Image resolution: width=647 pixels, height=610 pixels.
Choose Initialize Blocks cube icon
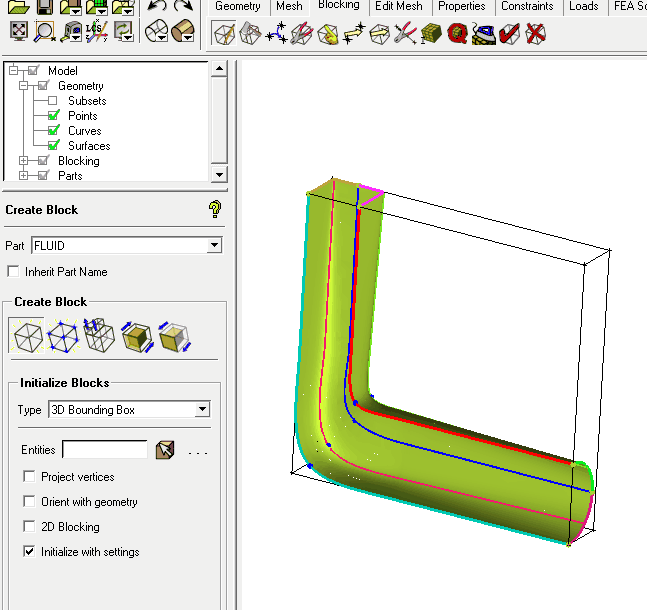tap(28, 336)
